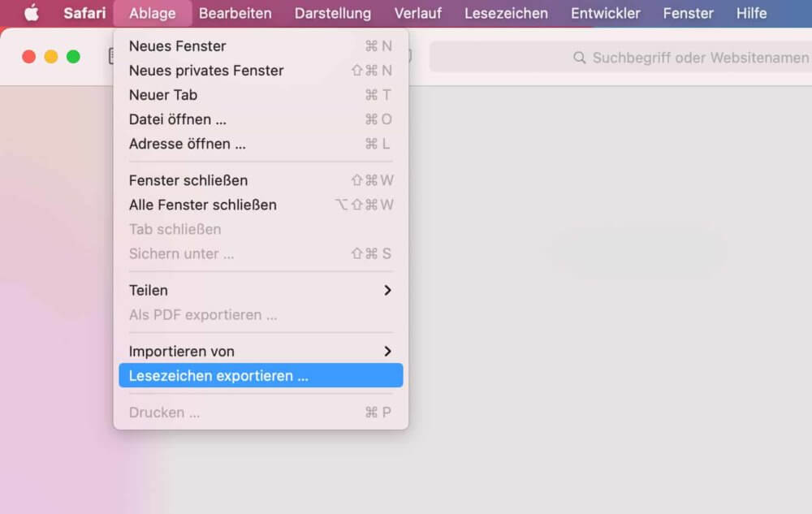Select Neuer Tab

coord(261,95)
